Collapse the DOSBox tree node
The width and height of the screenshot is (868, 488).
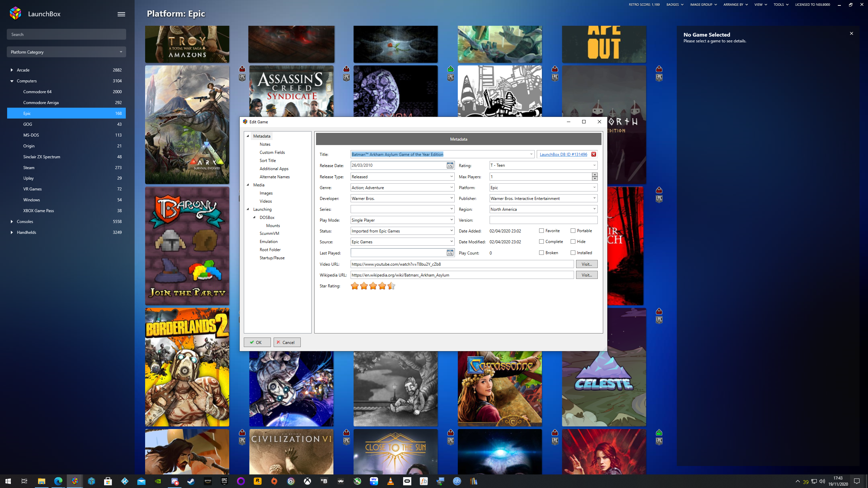(254, 217)
